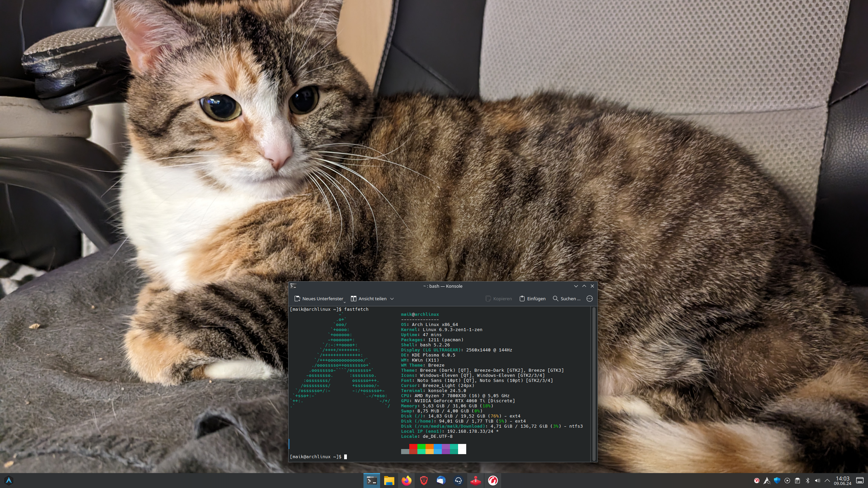Click Suchen search button in Konsole
Image resolution: width=868 pixels, height=488 pixels.
pyautogui.click(x=567, y=299)
